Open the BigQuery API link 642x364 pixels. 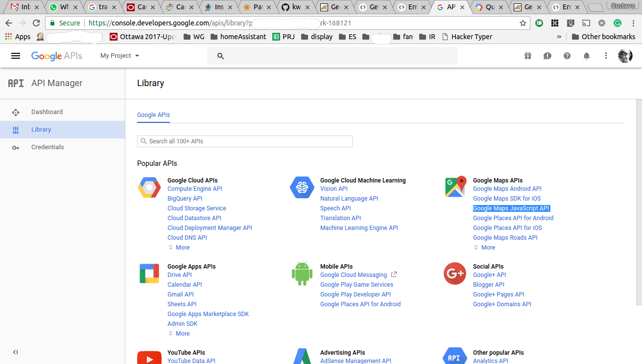185,199
